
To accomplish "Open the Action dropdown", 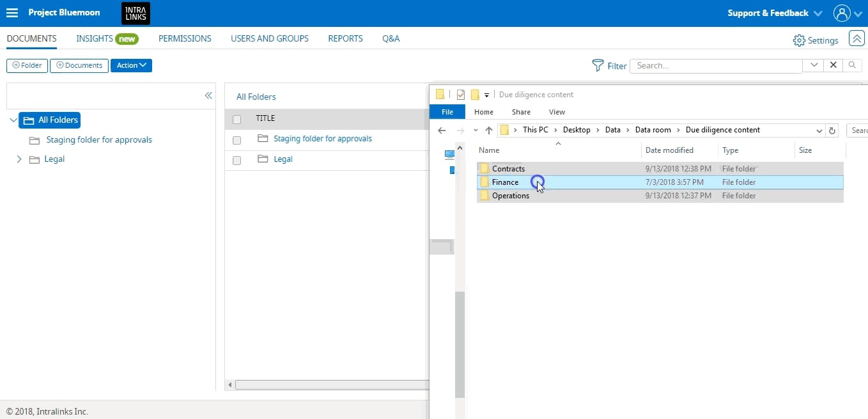I will pos(131,65).
